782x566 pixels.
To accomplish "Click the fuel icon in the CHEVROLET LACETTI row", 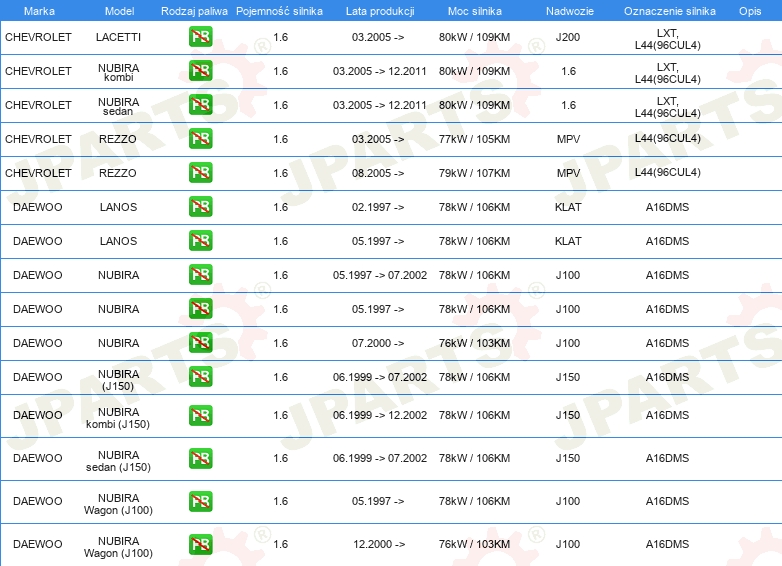I will 200,36.
